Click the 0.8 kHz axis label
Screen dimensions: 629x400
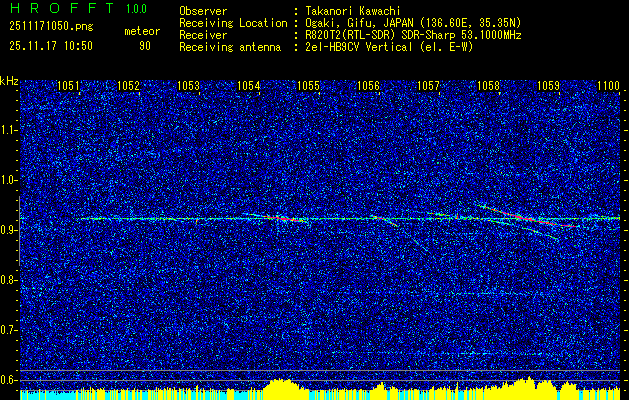8,280
